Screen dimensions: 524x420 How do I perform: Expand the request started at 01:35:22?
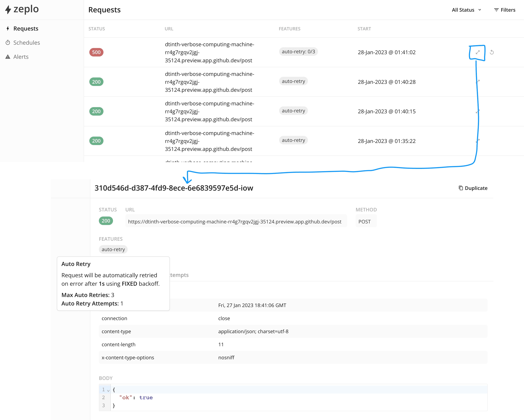click(x=478, y=141)
